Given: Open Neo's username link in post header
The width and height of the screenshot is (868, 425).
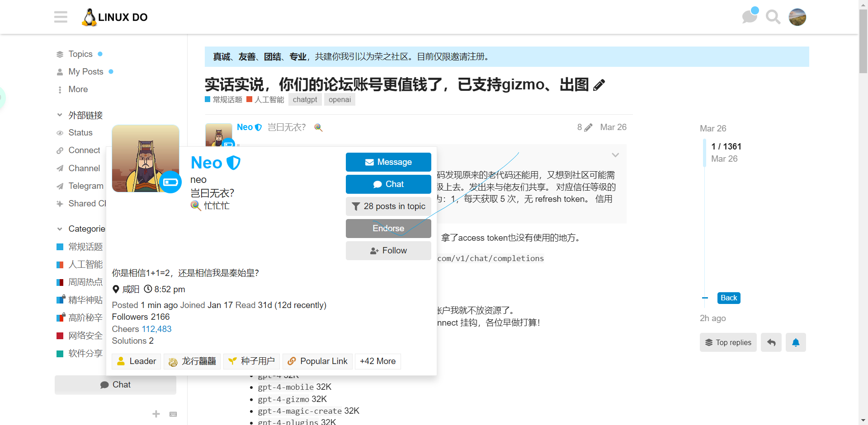Looking at the screenshot, I should click(245, 127).
